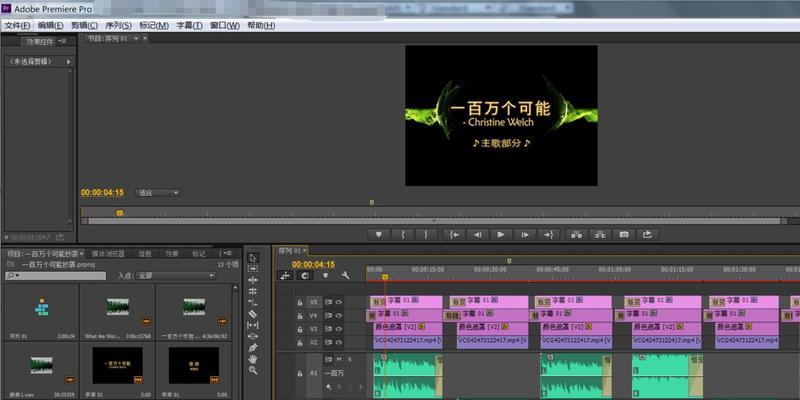Screen dimensions: 800x400
Task: Open the 剪辑(C) menu
Action: click(x=85, y=26)
